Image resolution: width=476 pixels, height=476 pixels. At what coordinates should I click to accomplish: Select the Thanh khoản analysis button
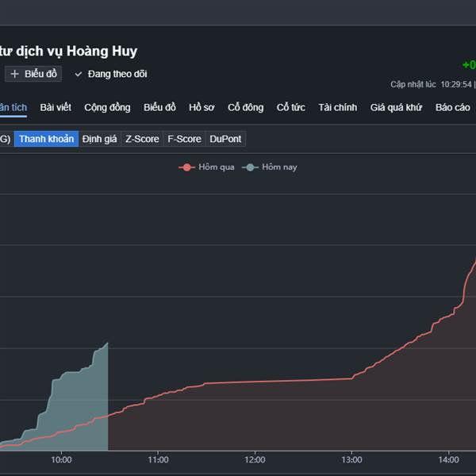[46, 139]
